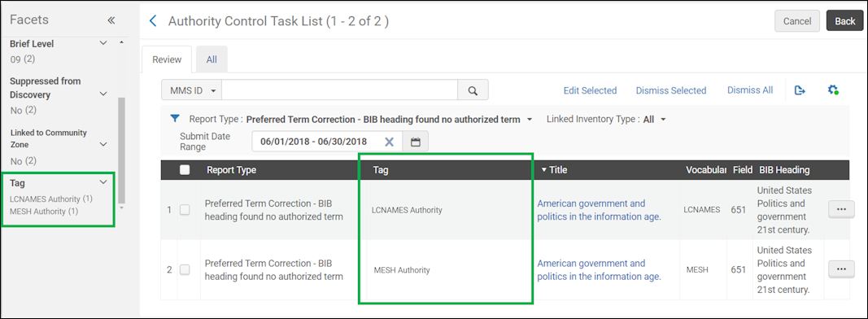868x319 pixels.
Task: Collapse the Tag facet section
Action: (103, 182)
